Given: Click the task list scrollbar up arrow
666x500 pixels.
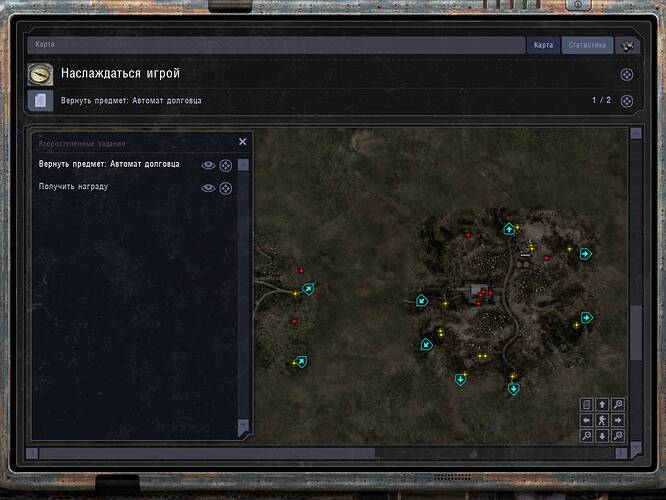Looking at the screenshot, I should coord(243,164).
